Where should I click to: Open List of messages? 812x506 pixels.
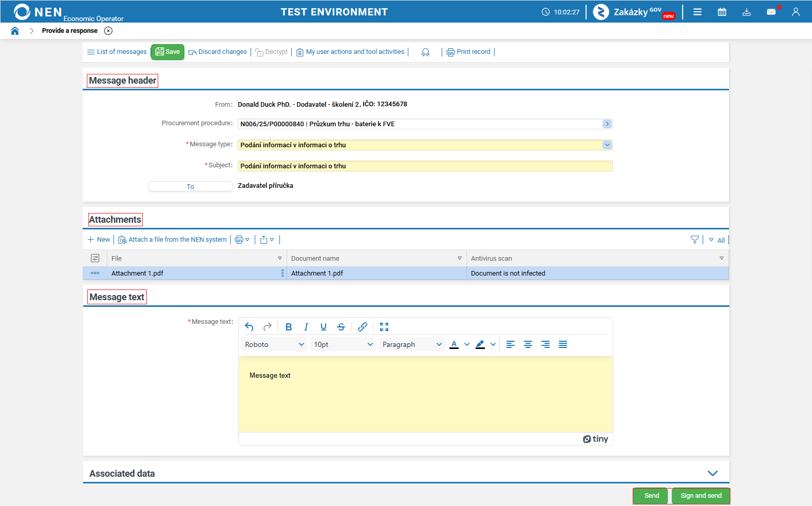[117, 52]
